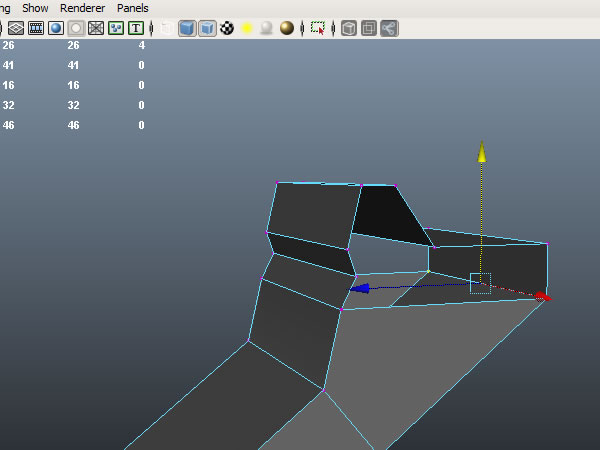Turn on High Quality rendering sphere icon

(286, 28)
